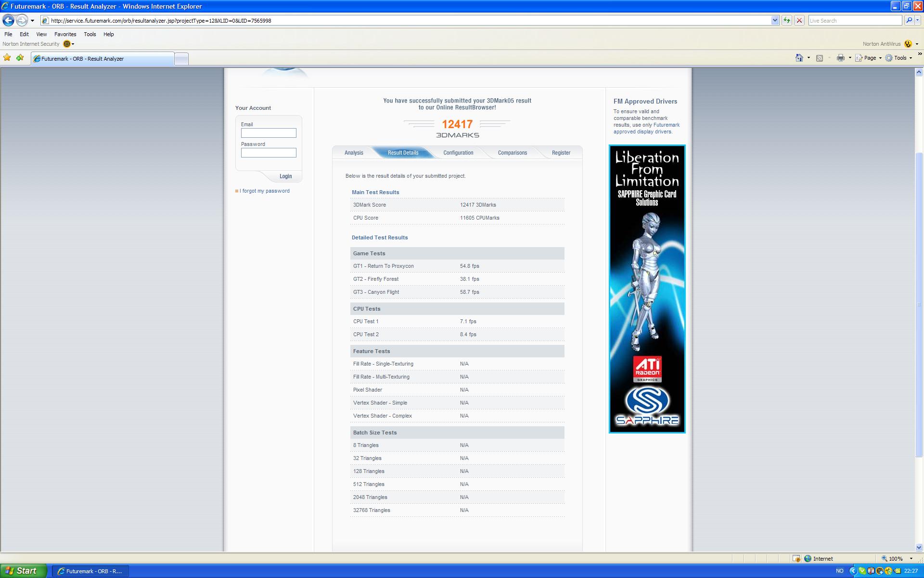Open the Page command bar menu
924x578 pixels.
869,58
